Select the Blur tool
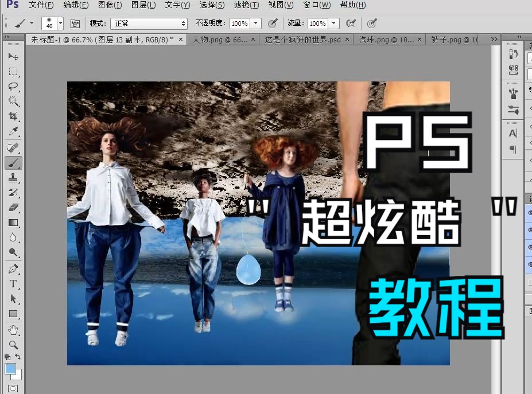Image resolution: width=532 pixels, height=394 pixels. point(13,237)
